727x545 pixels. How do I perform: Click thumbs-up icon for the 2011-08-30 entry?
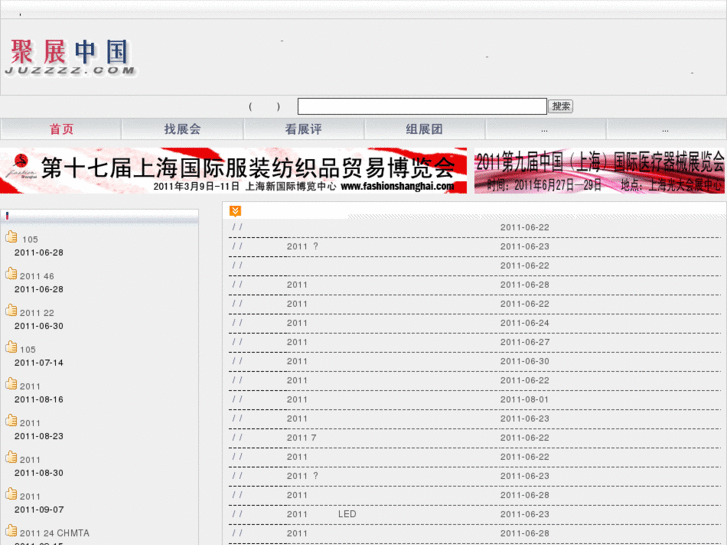12,457
